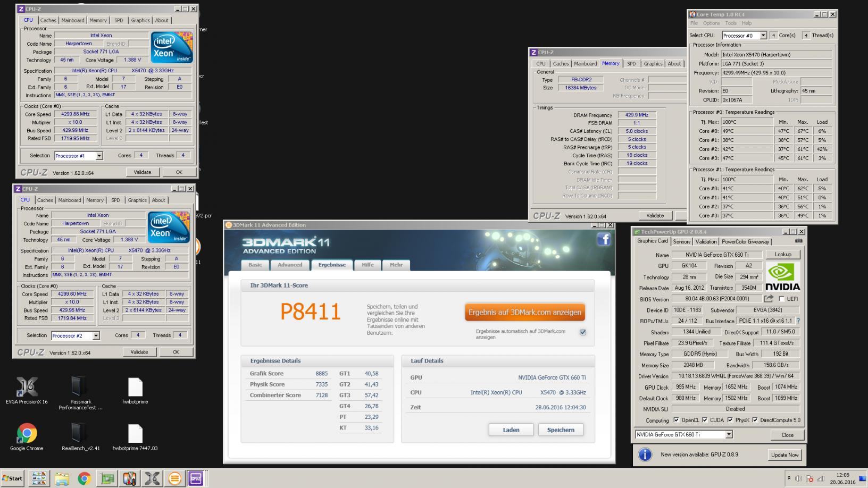Click the volume icon in system tray
Image resolution: width=868 pixels, height=488 pixels.
coord(798,478)
